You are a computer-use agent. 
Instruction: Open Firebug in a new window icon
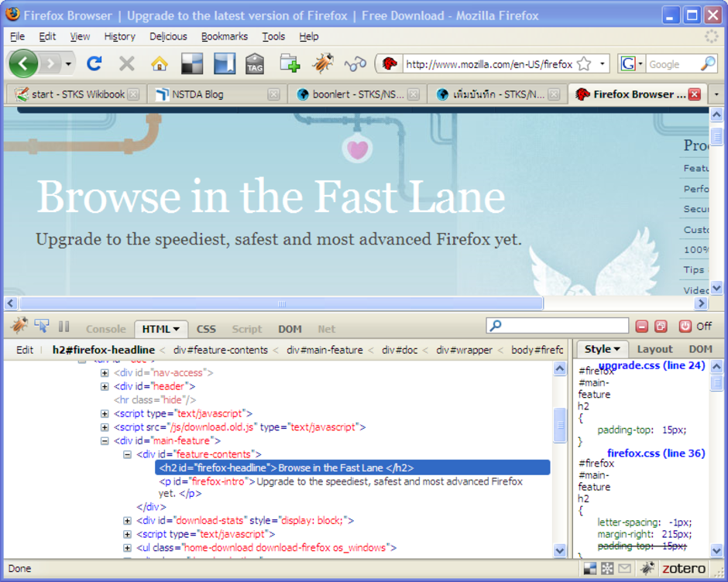click(661, 327)
